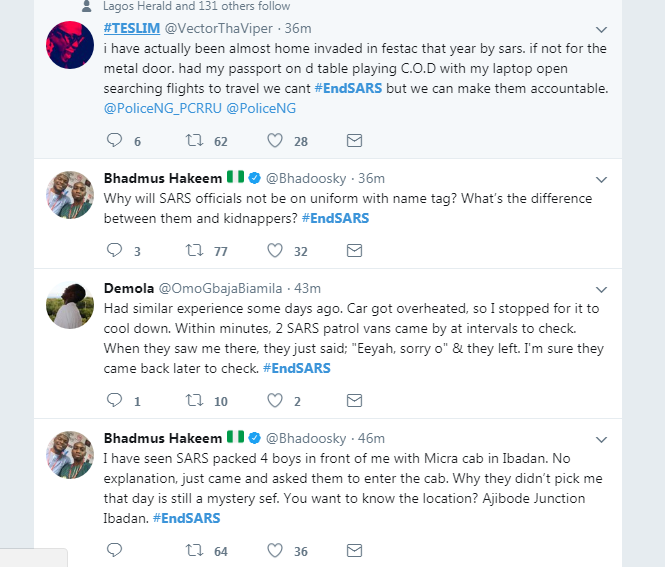Image resolution: width=665 pixels, height=567 pixels.
Task: Reply to the #TESLIM tweet
Action: [114, 140]
